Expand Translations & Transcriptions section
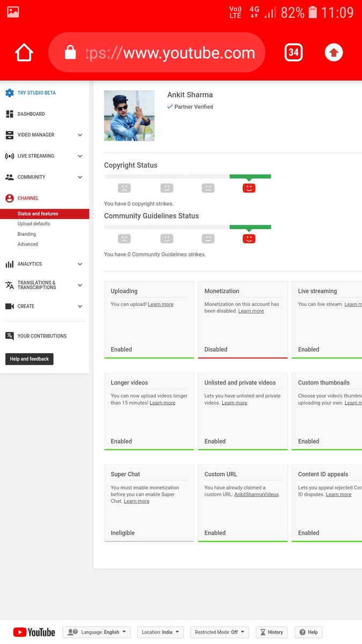362x644 pixels. point(80,285)
